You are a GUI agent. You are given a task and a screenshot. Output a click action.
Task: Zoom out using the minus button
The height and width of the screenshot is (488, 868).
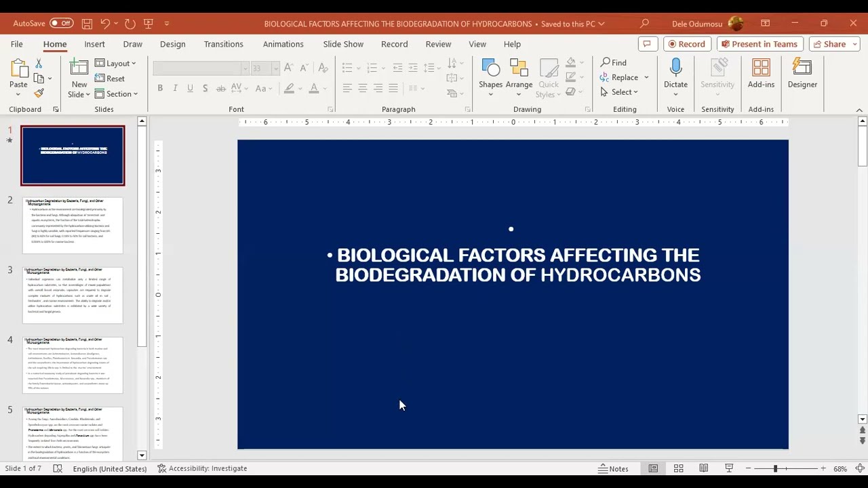pos(748,468)
